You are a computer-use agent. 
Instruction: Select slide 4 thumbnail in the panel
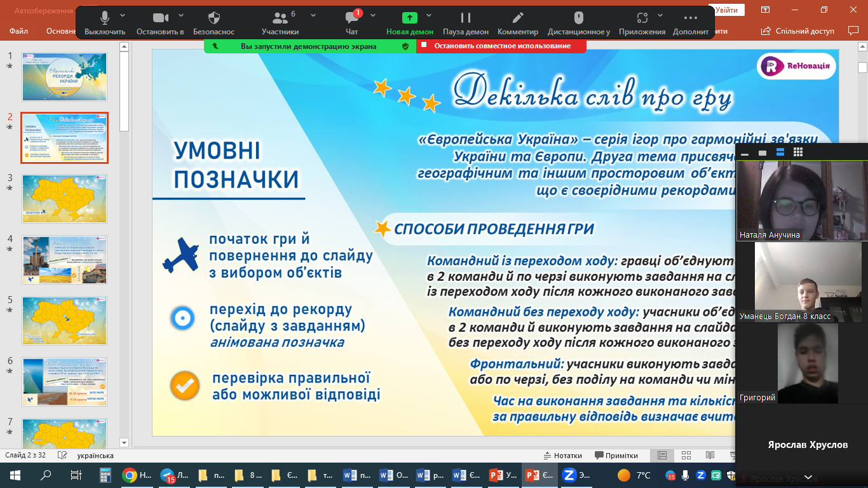coord(64,260)
